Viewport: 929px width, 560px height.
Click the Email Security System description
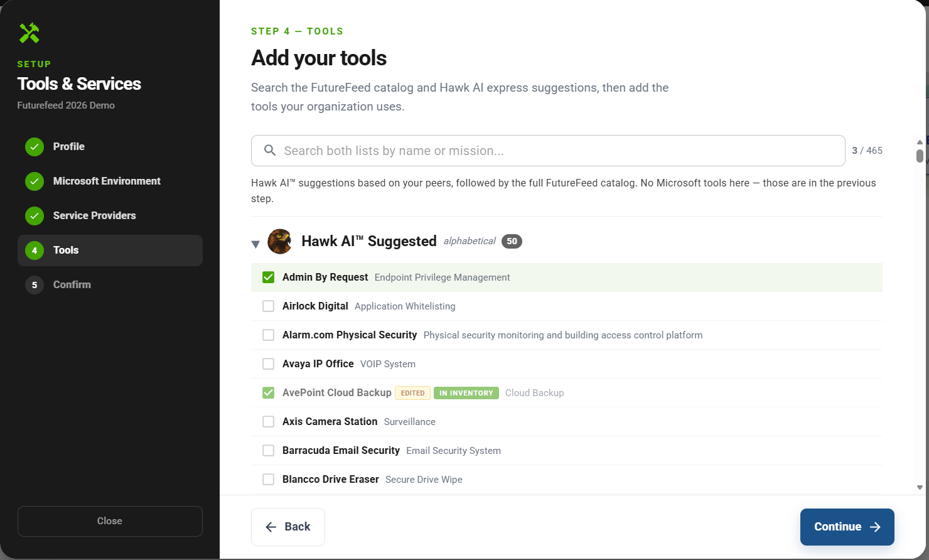[x=453, y=451]
